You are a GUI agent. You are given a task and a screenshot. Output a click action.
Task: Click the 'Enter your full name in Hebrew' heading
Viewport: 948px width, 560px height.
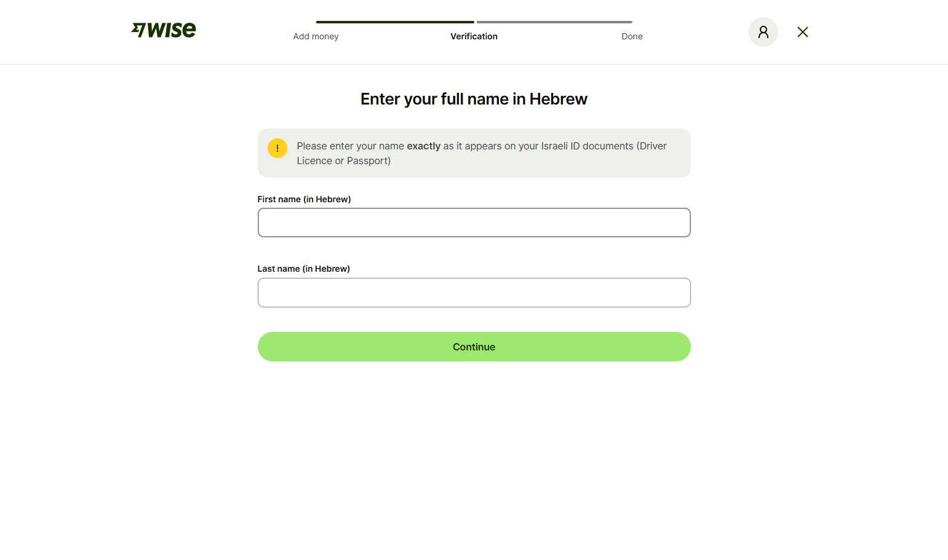(474, 99)
